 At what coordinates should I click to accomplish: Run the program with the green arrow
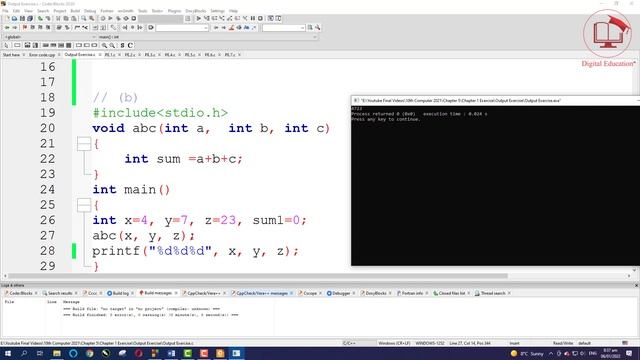pos(110,18)
